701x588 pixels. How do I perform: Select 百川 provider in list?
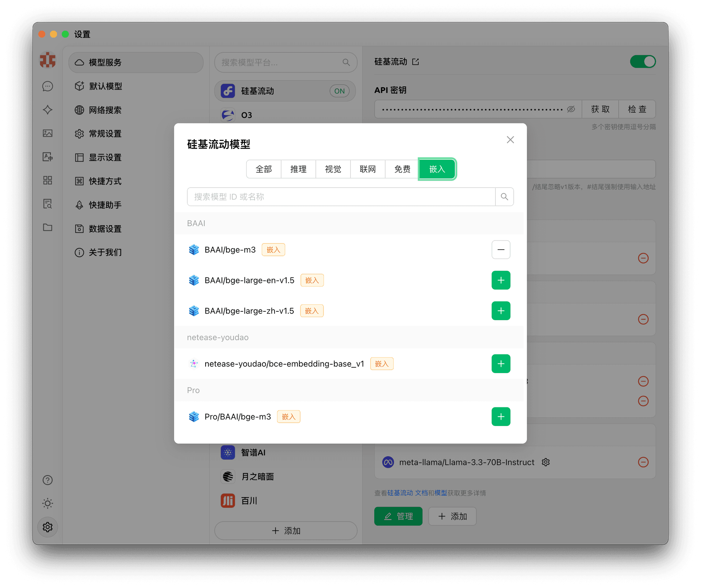tap(285, 501)
